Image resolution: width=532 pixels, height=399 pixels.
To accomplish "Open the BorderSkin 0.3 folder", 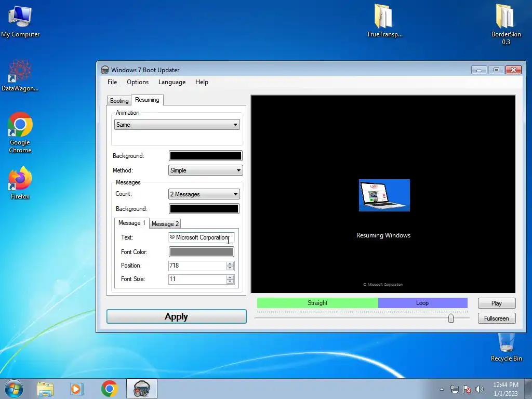I will click(506, 24).
